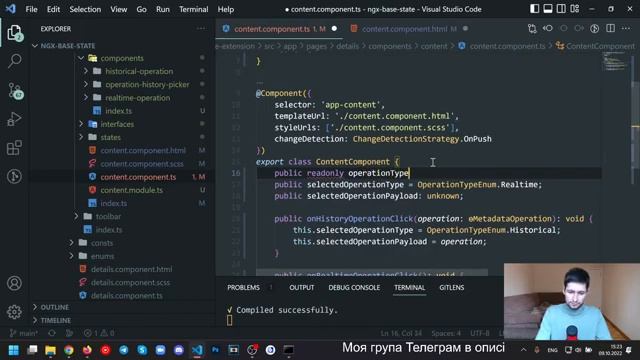Open File Explorer from the taskbar
The width and height of the screenshot is (640, 360).
click(50, 350)
